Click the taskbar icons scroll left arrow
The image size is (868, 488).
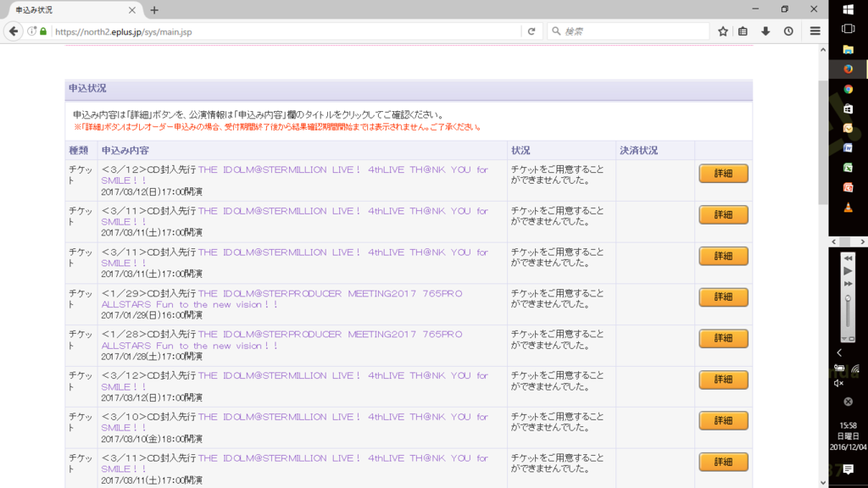point(834,241)
